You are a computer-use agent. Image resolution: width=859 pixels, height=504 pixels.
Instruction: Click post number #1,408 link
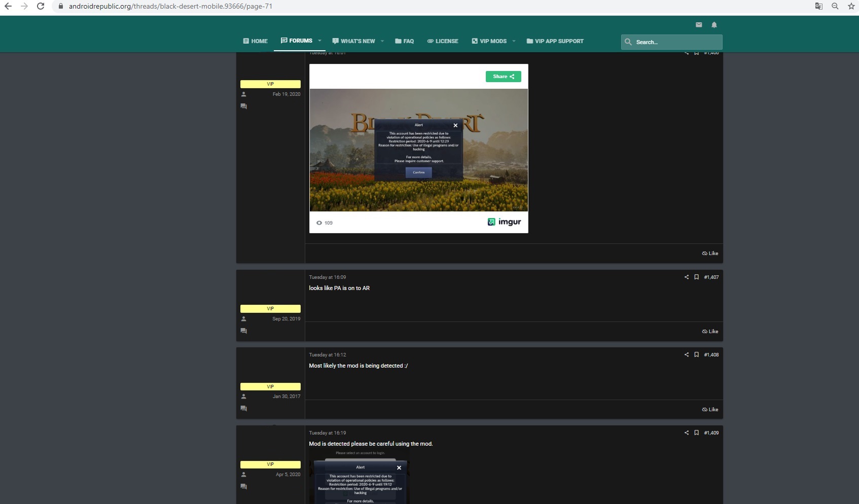coord(711,355)
